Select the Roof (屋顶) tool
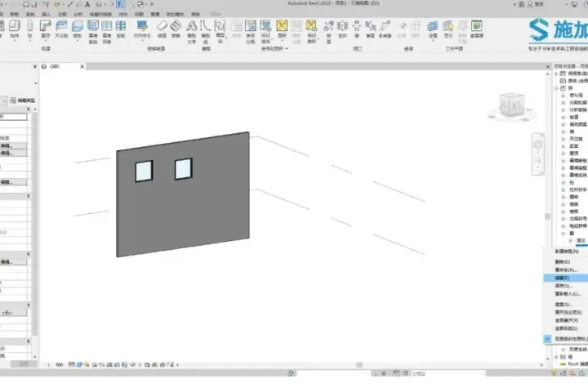Viewport: 588px width, 392px height. tap(46, 29)
